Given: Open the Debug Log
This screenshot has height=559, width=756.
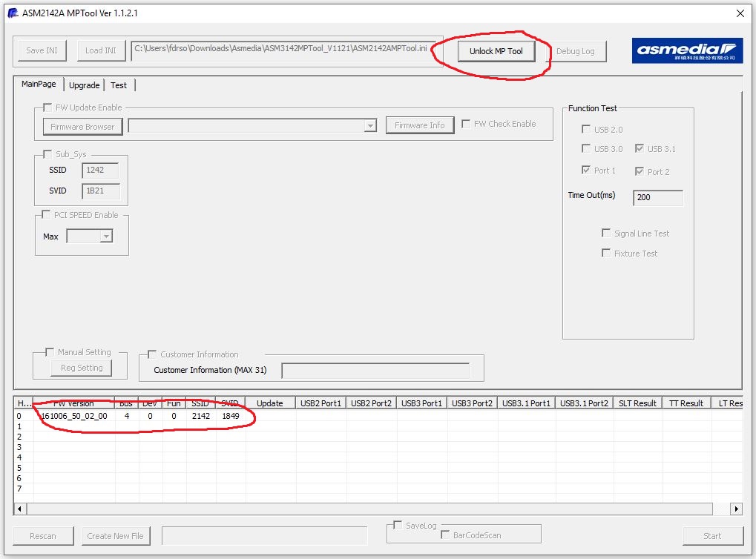Looking at the screenshot, I should point(576,51).
